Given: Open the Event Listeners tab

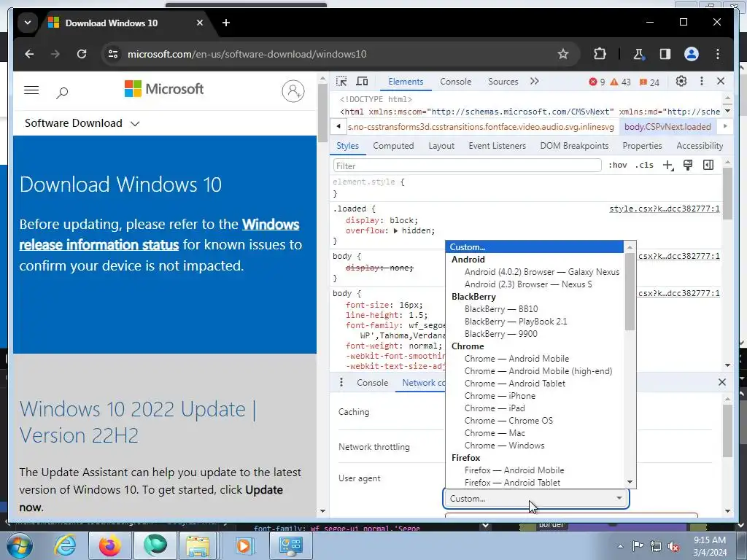Looking at the screenshot, I should (497, 146).
